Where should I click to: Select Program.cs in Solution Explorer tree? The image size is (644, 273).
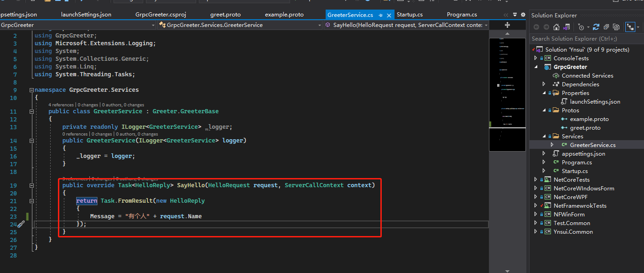[577, 162]
